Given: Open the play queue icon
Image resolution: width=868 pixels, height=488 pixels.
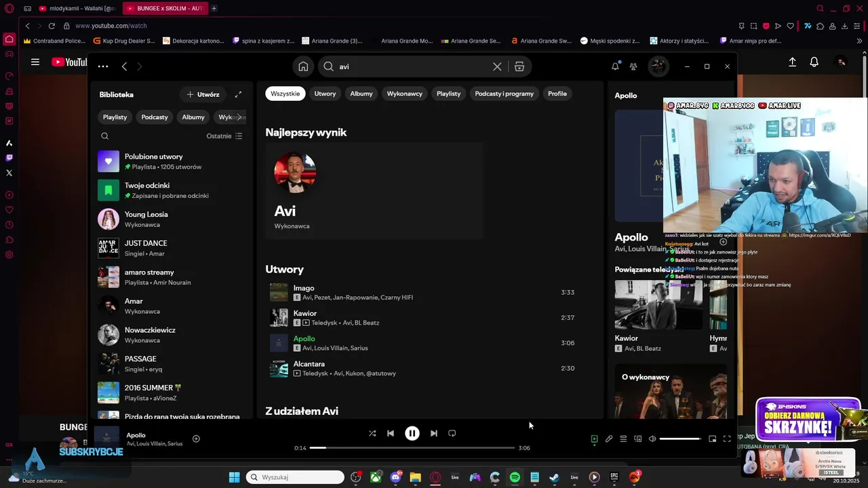Looking at the screenshot, I should pos(623,439).
